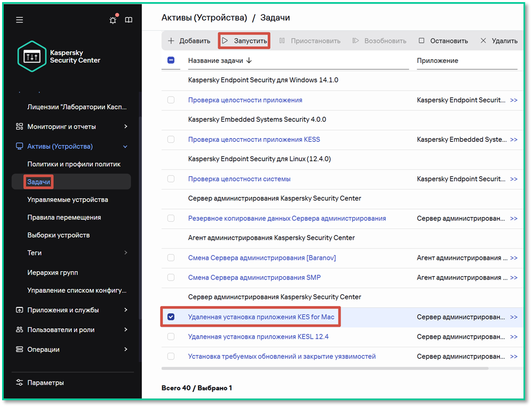Click the Запустить play icon
This screenshot has height=407, width=532.
pos(225,41)
